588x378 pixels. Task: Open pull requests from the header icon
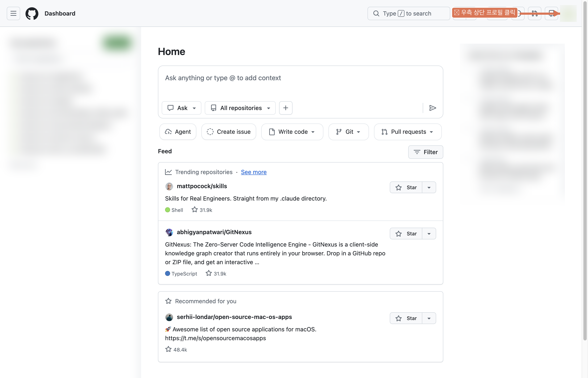(x=535, y=13)
